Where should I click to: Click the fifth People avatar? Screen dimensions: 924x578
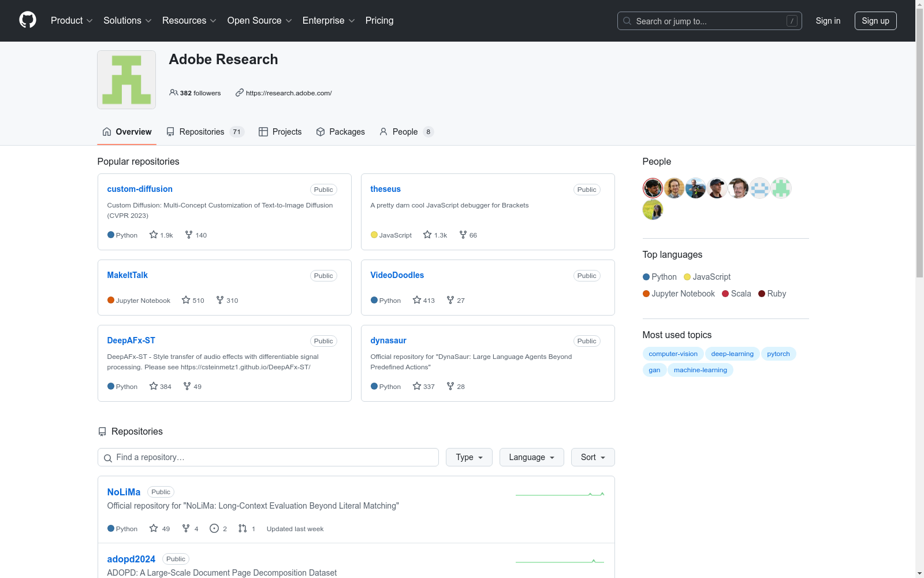pos(738,188)
